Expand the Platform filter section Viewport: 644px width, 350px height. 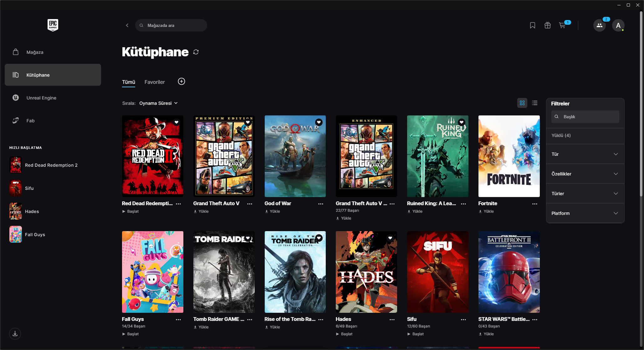pos(585,213)
